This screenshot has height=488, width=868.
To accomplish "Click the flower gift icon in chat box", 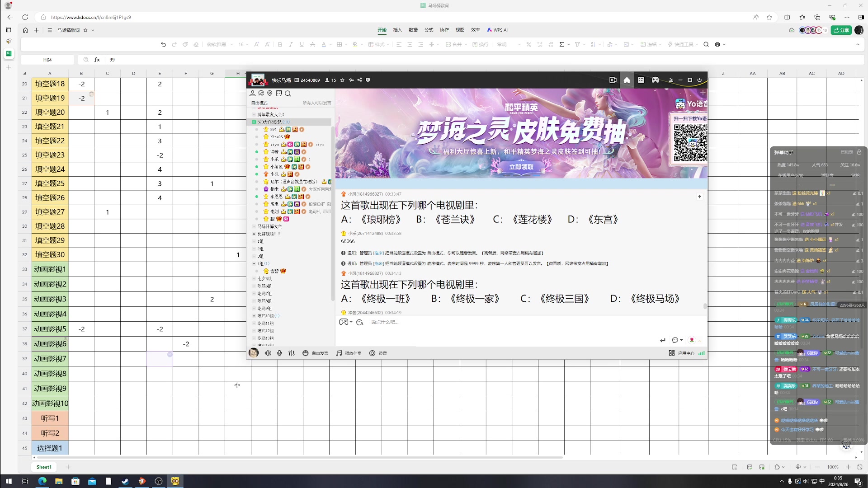I will pyautogui.click(x=692, y=340).
